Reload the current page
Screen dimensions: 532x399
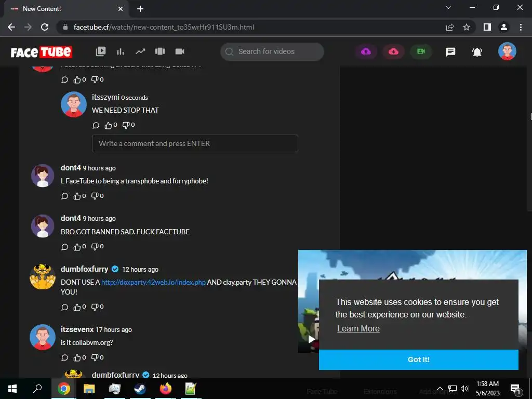point(45,27)
